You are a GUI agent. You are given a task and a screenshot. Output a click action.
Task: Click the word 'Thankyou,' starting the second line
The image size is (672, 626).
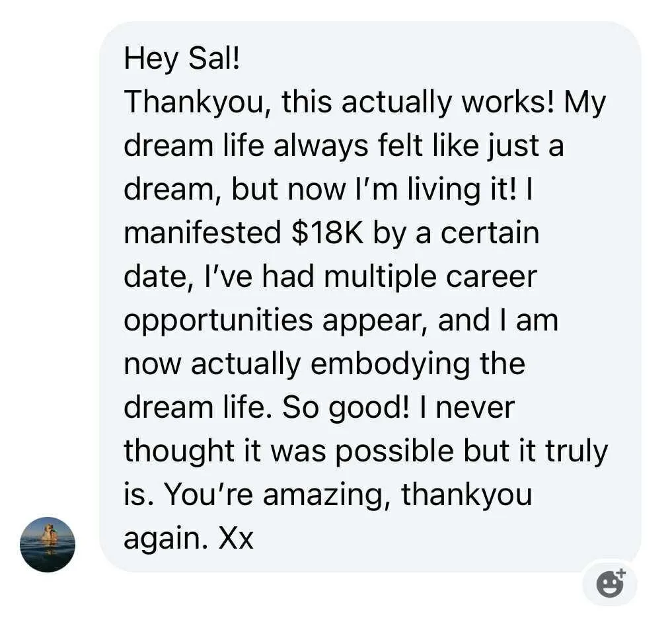click(x=196, y=102)
